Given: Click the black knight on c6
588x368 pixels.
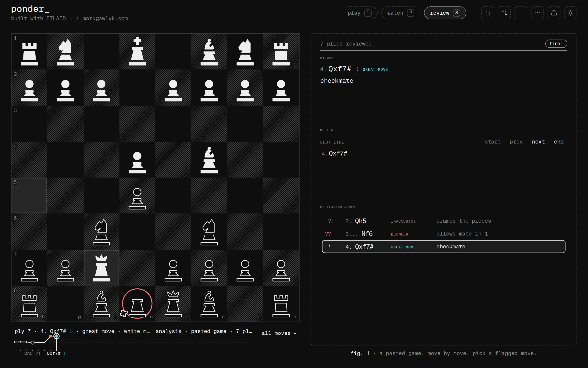Looking at the screenshot, I should (x=209, y=232).
